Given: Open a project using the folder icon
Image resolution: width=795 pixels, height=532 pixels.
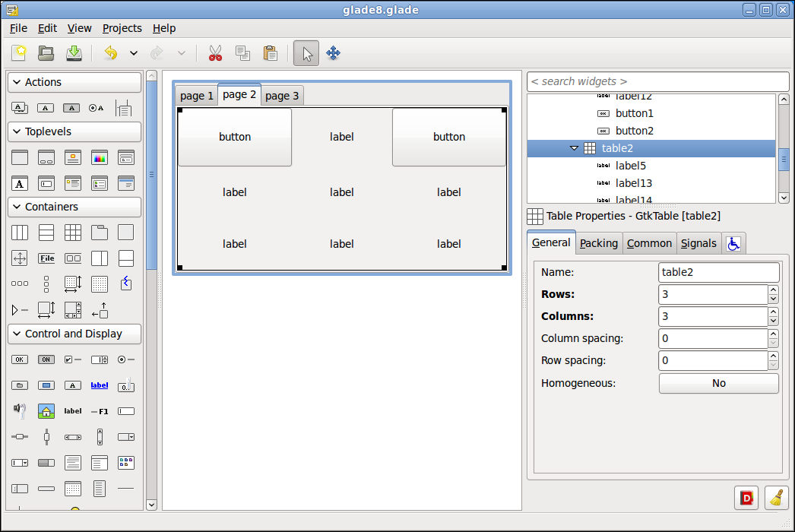Looking at the screenshot, I should coord(46,52).
